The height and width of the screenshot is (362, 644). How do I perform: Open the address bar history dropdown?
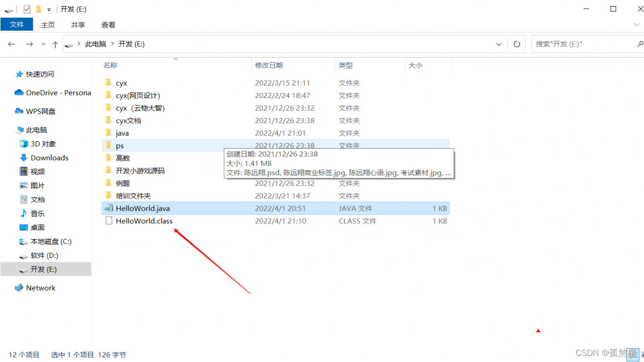tap(499, 44)
